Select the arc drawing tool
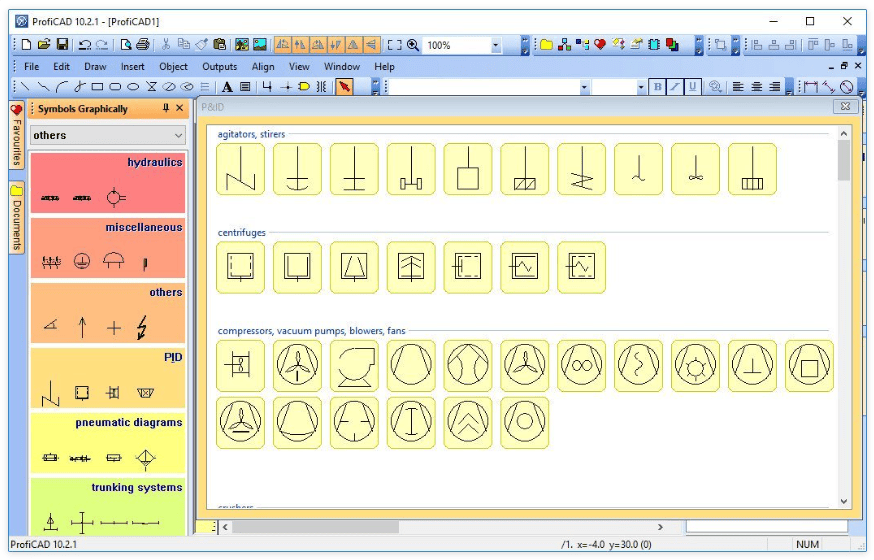This screenshot has width=874, height=560. pos(62,86)
